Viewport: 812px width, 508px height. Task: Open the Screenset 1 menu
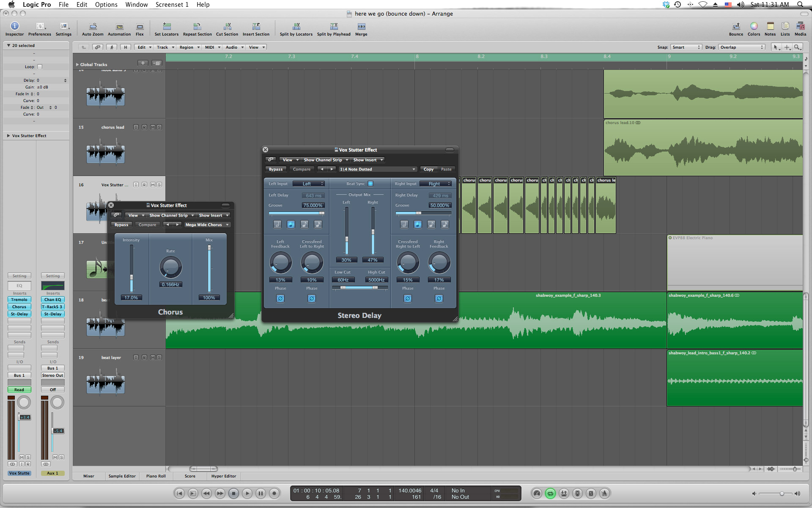click(x=172, y=5)
